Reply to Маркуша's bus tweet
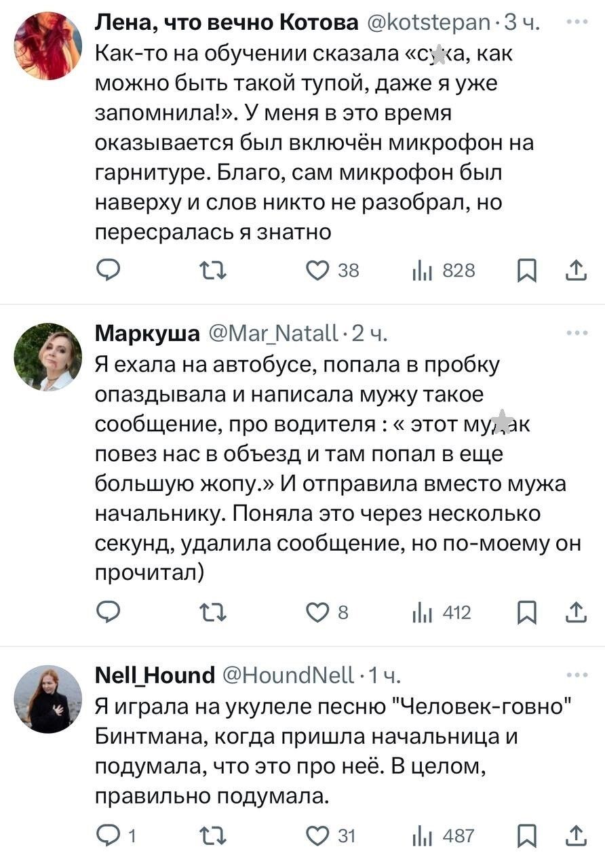Image resolution: width=605 pixels, height=868 pixels. [107, 613]
